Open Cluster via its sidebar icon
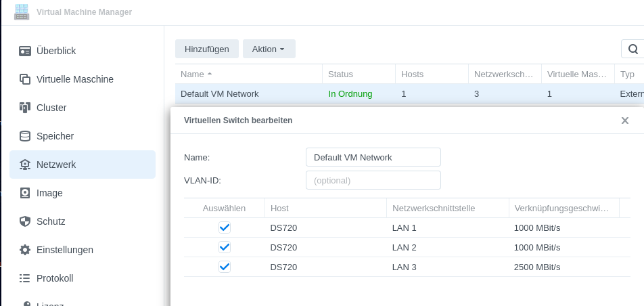This screenshot has width=644, height=306. pyautogui.click(x=25, y=108)
